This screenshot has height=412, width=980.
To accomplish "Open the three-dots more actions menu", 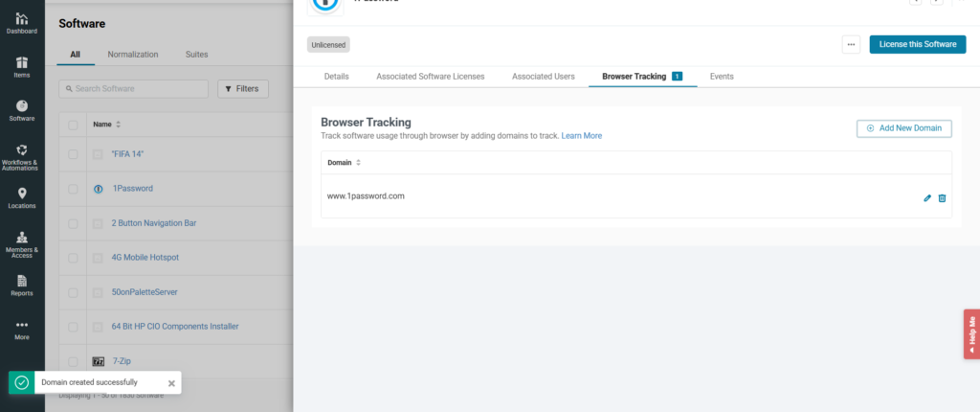I will tap(851, 44).
